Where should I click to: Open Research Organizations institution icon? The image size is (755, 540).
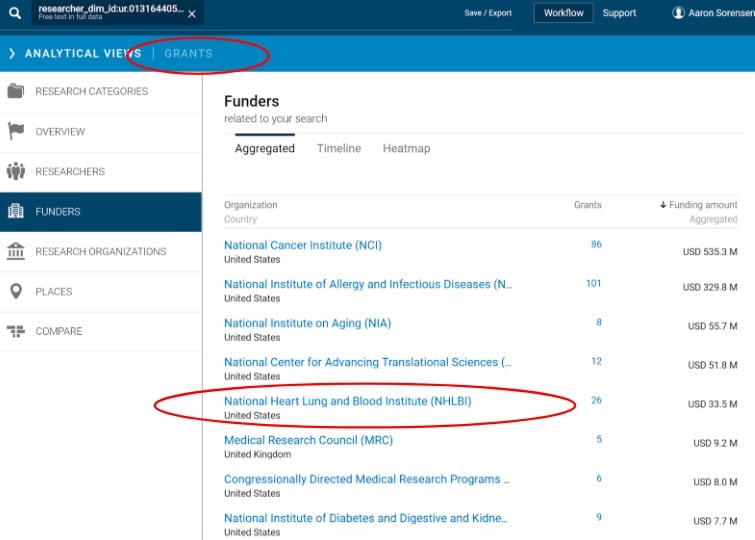(16, 252)
